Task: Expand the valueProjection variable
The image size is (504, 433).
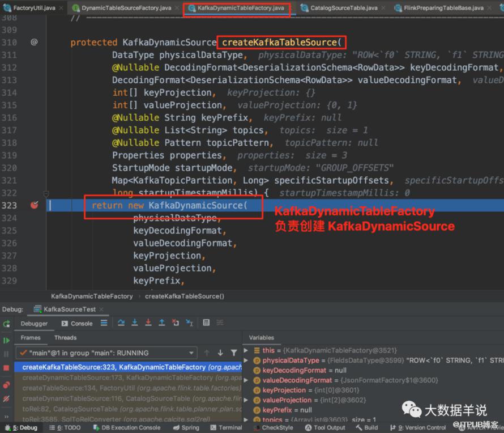Action: click(x=246, y=400)
